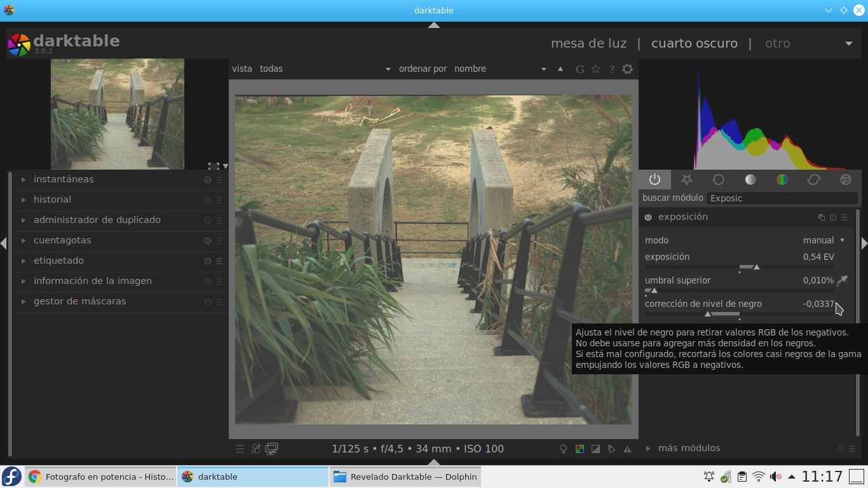Show effects modules group (star-in-circle icon)
This screenshot has width=868, height=488.
pyautogui.click(x=845, y=180)
